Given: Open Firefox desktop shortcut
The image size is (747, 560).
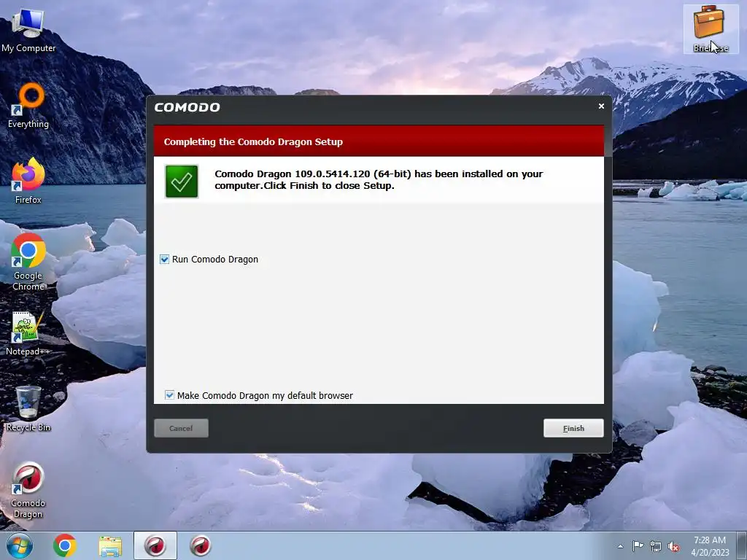Looking at the screenshot, I should click(x=28, y=181).
